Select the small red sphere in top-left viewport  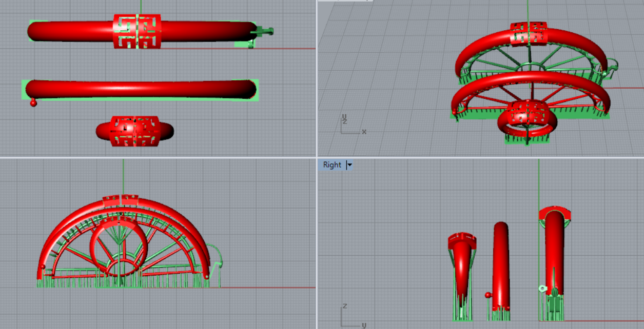pyautogui.click(x=34, y=103)
